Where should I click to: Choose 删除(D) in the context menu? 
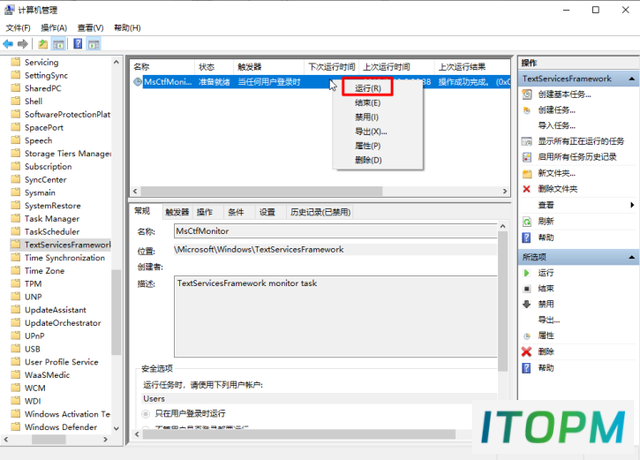click(x=368, y=160)
